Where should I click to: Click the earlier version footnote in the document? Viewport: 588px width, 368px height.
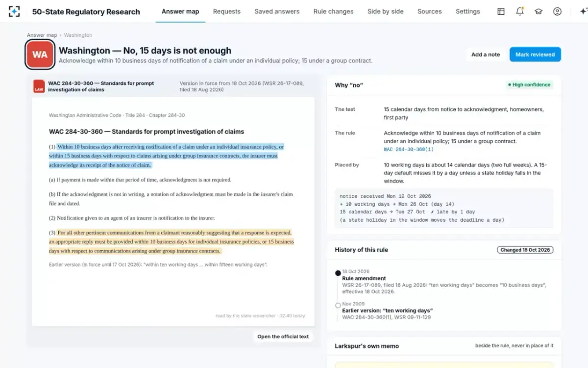[158, 265]
